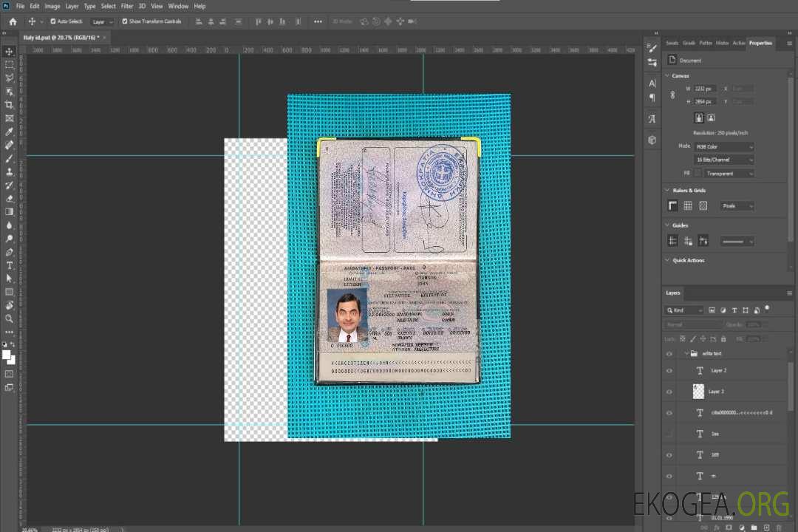
Task: Select the Eyedropper tool
Action: coord(9,132)
